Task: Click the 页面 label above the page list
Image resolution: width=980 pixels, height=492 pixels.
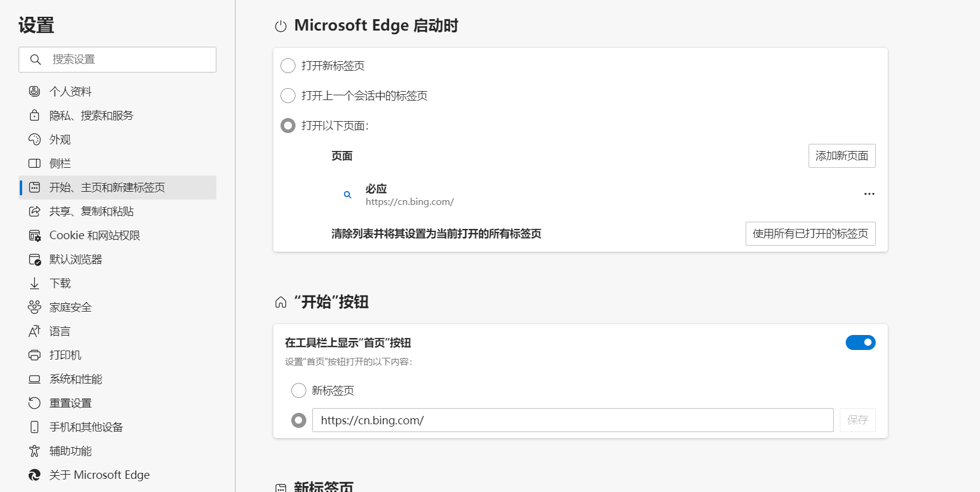Action: (342, 156)
